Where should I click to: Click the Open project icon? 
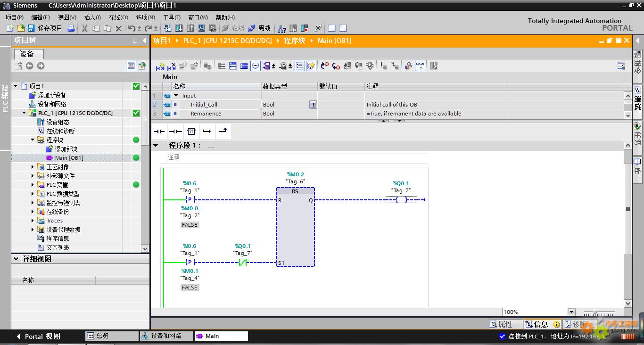click(x=21, y=28)
